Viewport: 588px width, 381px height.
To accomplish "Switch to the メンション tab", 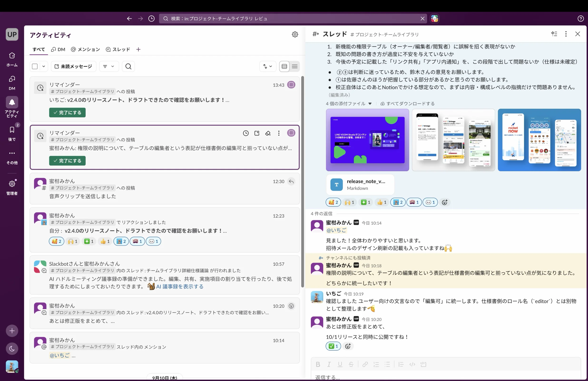I will pos(85,50).
